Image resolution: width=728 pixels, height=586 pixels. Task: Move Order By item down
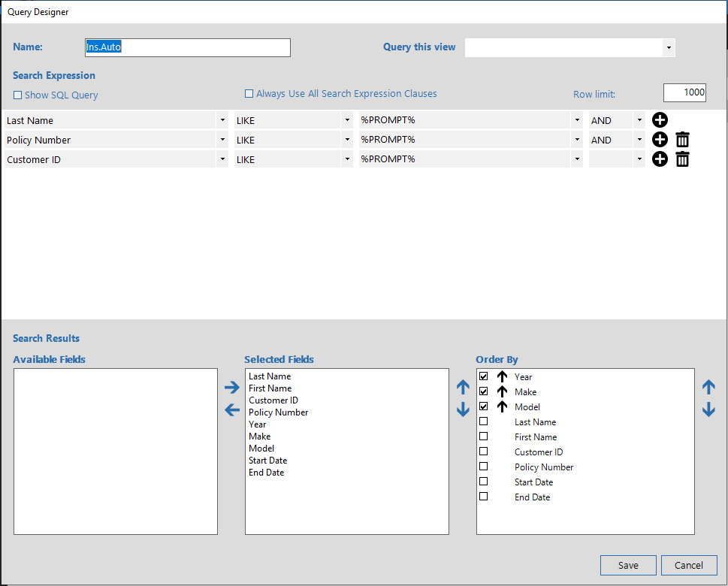coord(708,410)
